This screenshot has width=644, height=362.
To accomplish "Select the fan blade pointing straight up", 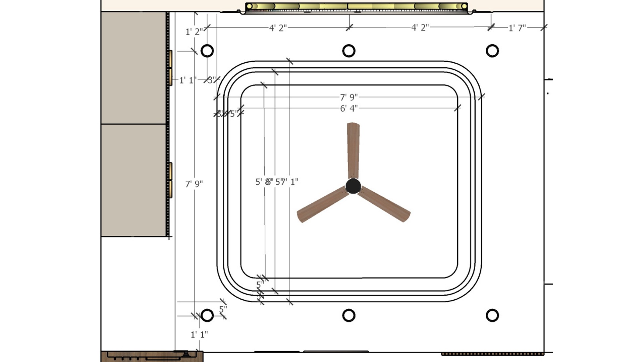I will click(353, 151).
